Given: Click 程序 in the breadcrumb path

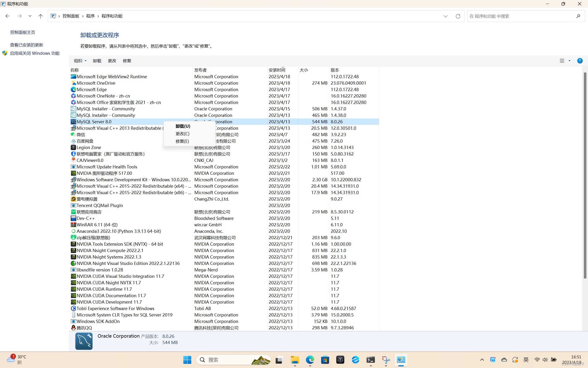Looking at the screenshot, I should (90, 16).
